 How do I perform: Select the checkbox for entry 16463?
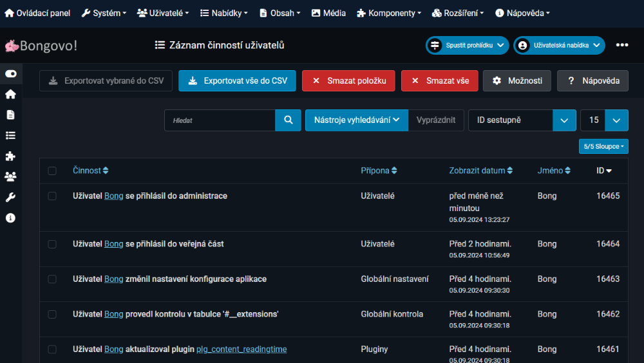52,279
